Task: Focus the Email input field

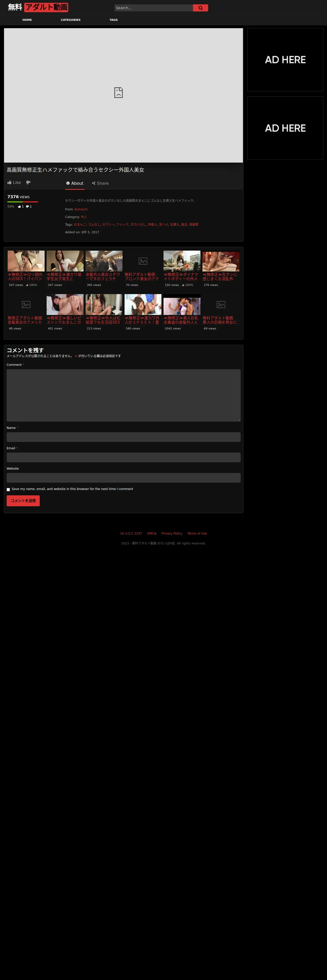Action: pos(123,457)
